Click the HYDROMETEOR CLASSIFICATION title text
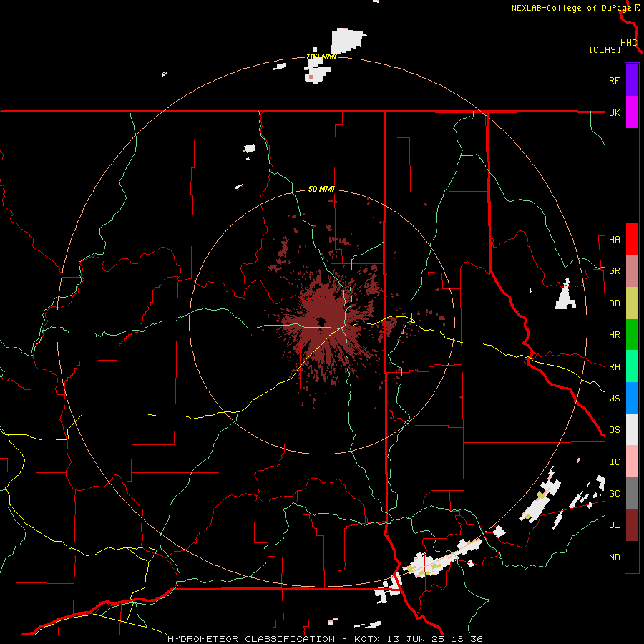Viewport: 644px width, 644px height. 251,639
